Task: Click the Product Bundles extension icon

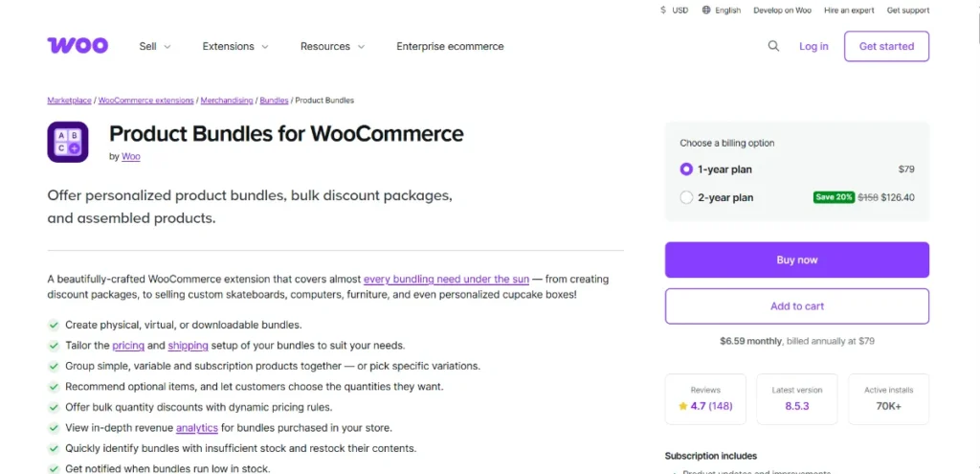Action: (x=68, y=142)
